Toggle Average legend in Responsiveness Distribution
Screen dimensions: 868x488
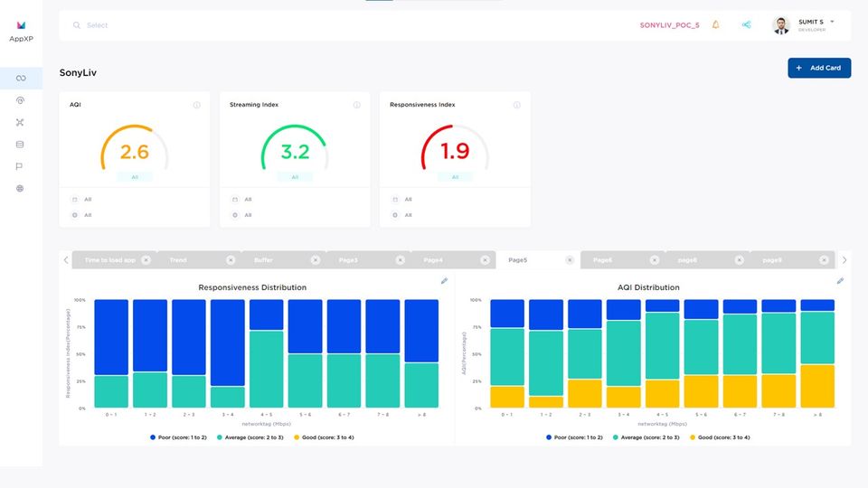[250, 437]
